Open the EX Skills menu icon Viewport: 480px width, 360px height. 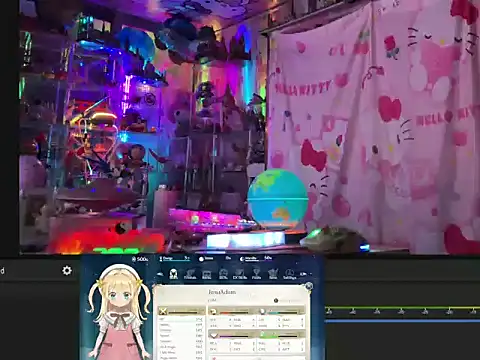click(x=240, y=274)
